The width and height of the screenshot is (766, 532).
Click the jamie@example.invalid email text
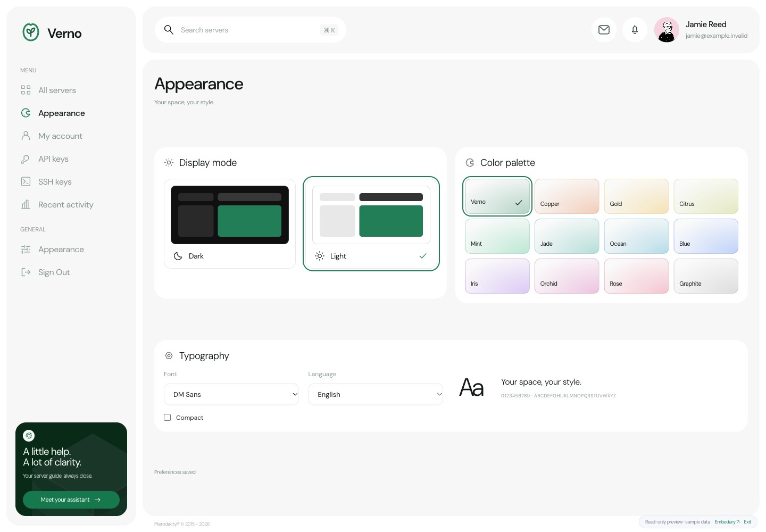[x=717, y=36]
